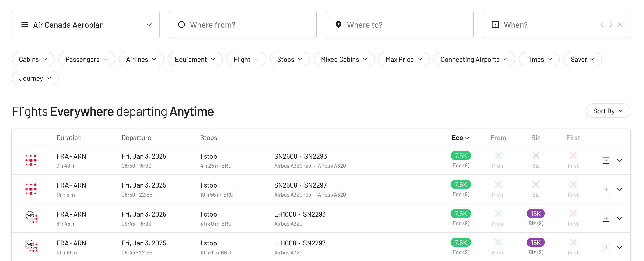The height and width of the screenshot is (261, 644).
Task: Open the Cabins filter dropdown
Action: coord(33,59)
